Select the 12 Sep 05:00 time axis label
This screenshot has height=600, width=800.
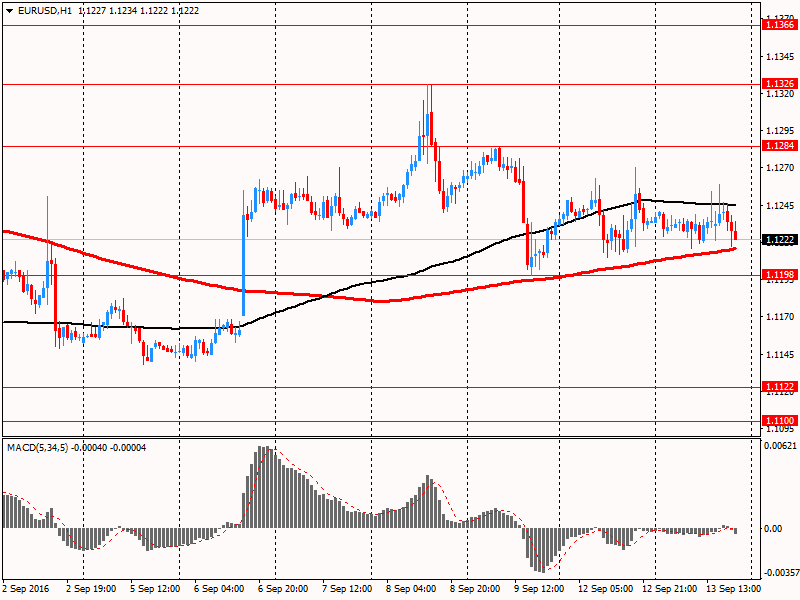606,589
